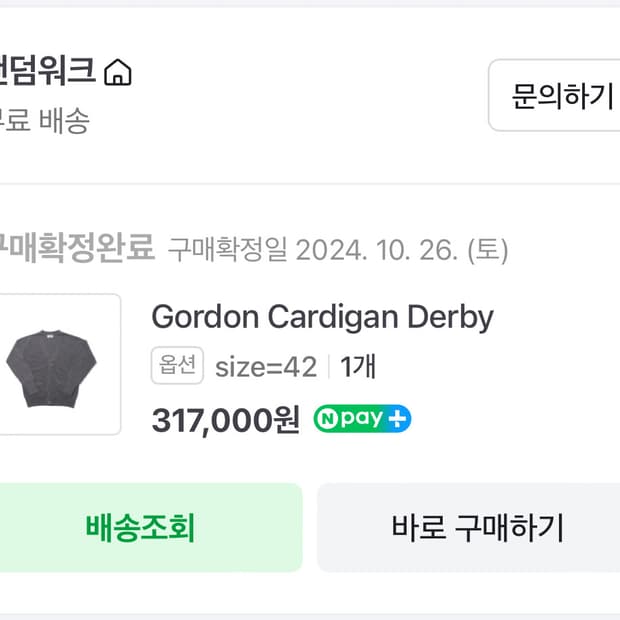This screenshot has height=620, width=620.
Task: Tap the blue plus symbol on Npay
Action: 398,419
